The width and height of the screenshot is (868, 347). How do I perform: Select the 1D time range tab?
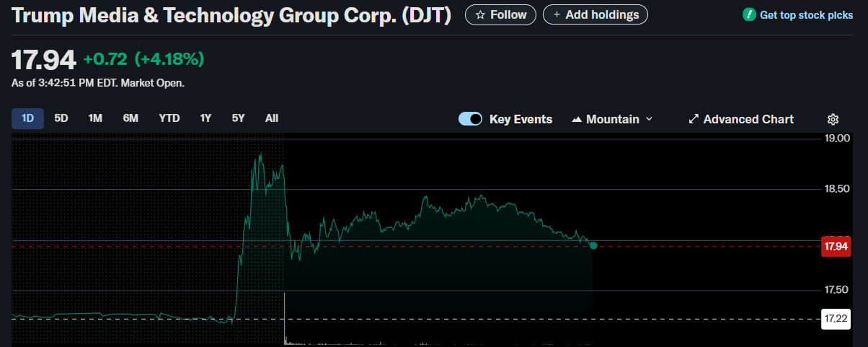click(x=27, y=118)
